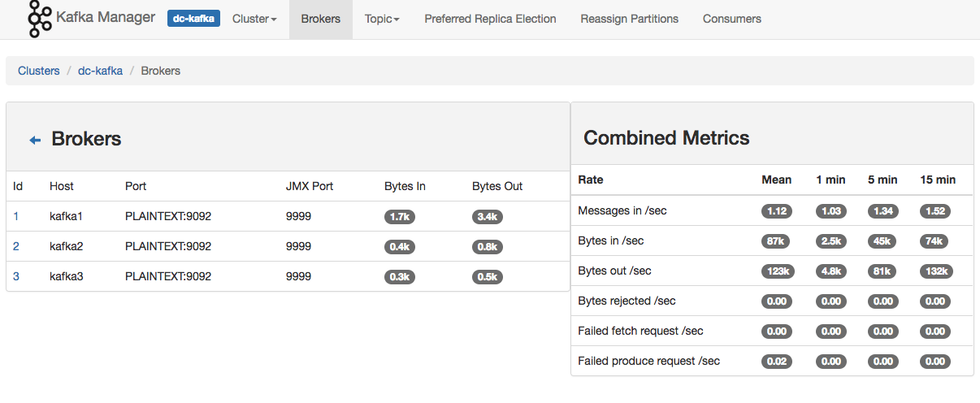Click the Messages in mean 1.12 badge
The height and width of the screenshot is (403, 980).
pos(777,211)
